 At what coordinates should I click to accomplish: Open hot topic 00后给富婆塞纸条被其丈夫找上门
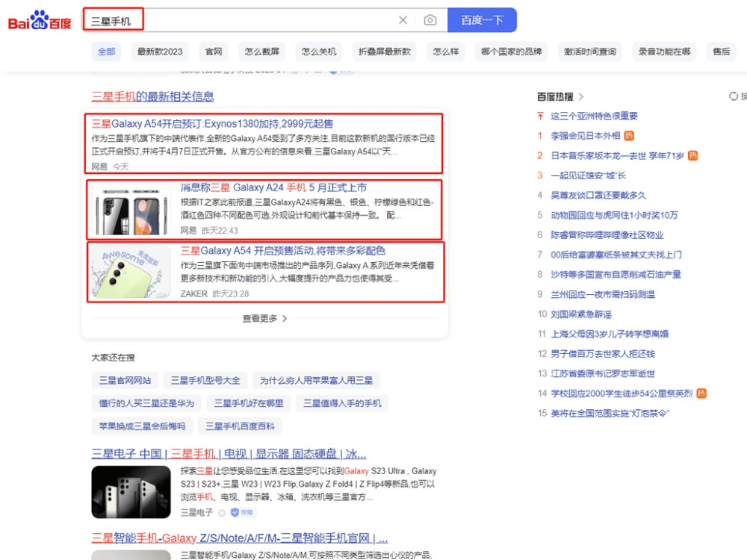tap(616, 255)
